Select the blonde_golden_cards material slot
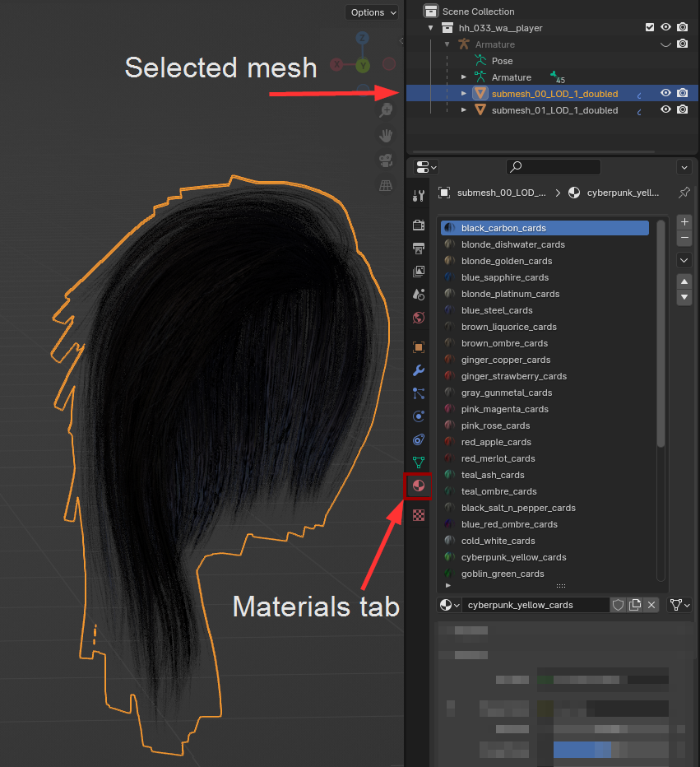Image resolution: width=700 pixels, height=767 pixels. click(507, 261)
